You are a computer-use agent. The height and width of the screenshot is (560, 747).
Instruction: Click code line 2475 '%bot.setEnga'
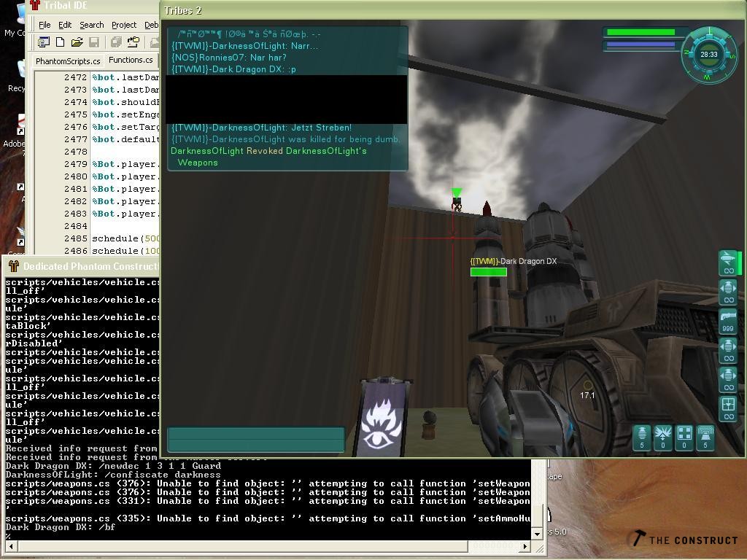pos(125,114)
